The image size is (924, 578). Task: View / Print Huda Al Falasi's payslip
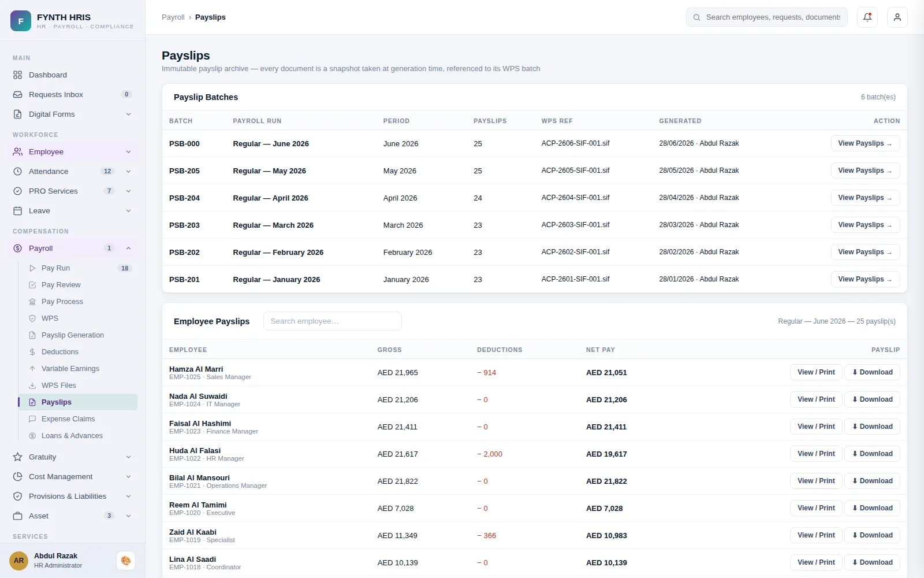point(816,454)
